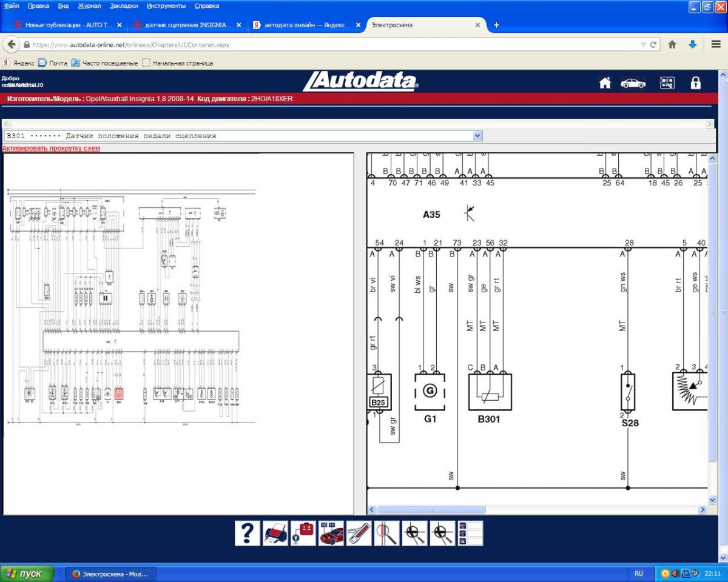This screenshot has width=728, height=582.
Task: Click diagram scroll left arrow
Action: point(372,510)
